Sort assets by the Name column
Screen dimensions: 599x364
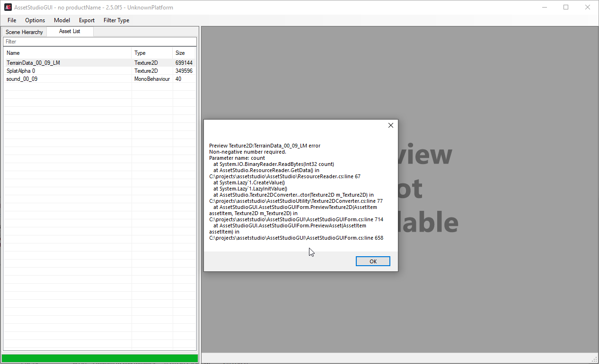(66, 52)
